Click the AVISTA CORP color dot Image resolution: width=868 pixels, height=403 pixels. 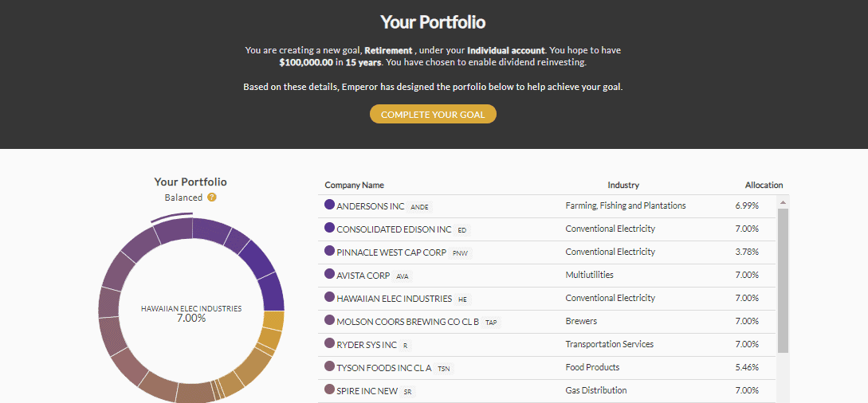tap(329, 274)
